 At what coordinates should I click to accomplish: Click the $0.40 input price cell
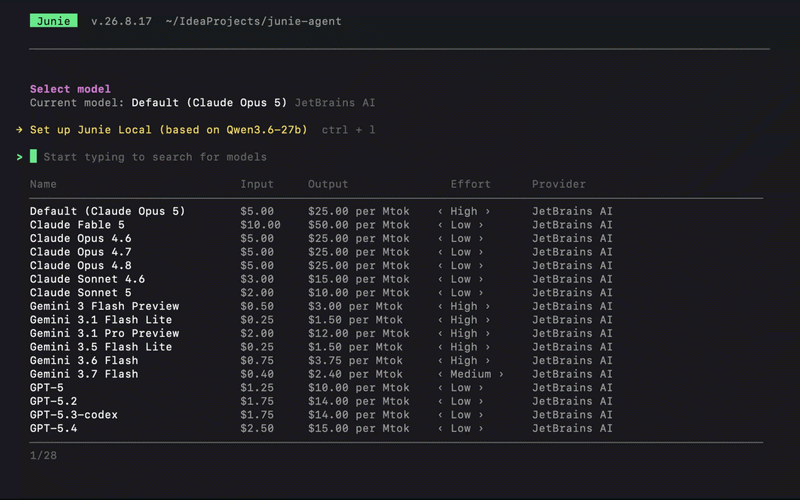point(257,374)
